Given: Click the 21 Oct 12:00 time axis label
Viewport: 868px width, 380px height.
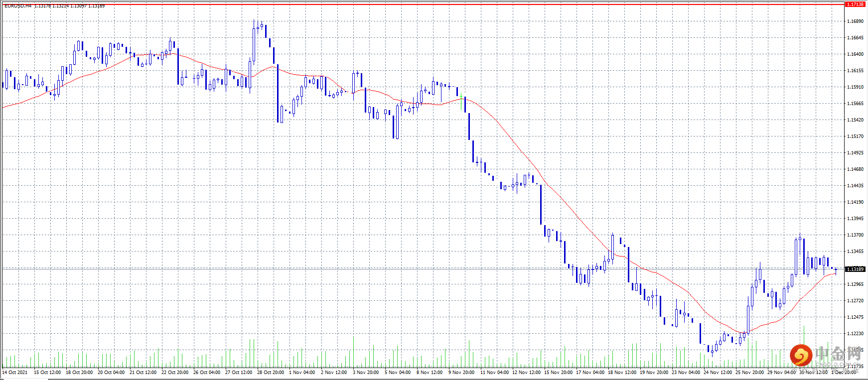Looking at the screenshot, I should 143,373.
